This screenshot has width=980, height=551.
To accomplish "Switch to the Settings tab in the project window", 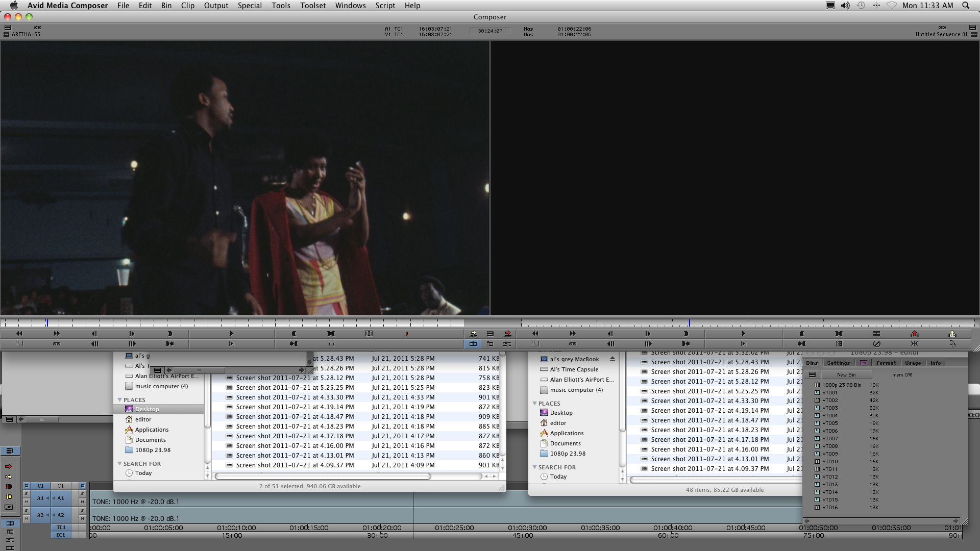I will pyautogui.click(x=838, y=363).
